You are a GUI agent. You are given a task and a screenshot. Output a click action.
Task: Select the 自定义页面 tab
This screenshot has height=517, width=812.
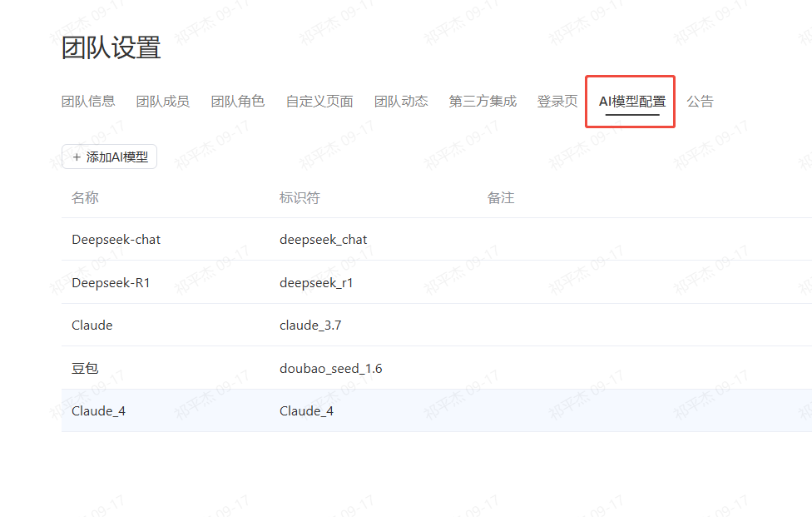pos(319,102)
